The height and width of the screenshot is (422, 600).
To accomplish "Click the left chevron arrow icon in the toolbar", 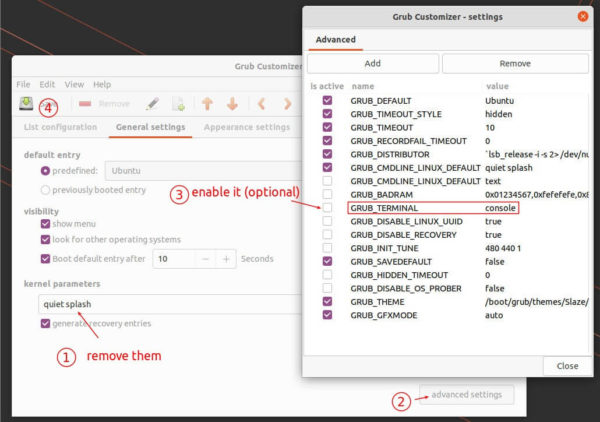I will click(x=262, y=104).
